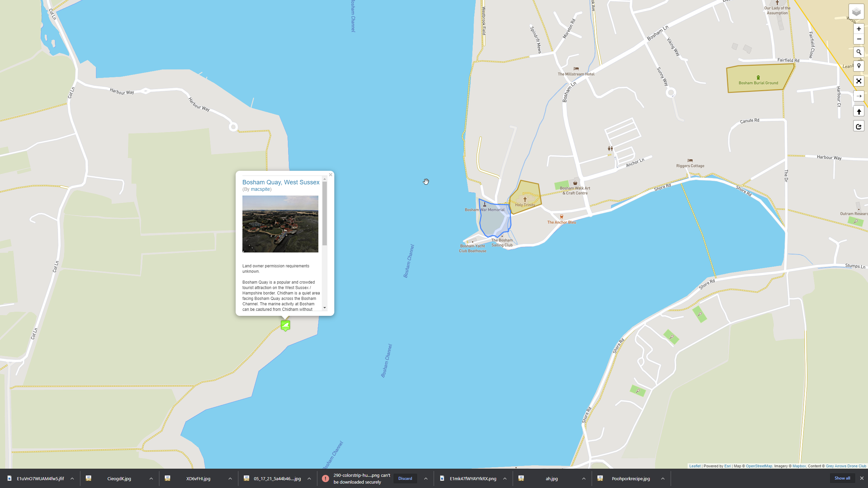Close the Bosham Quay popup
This screenshot has height=488, width=868.
[x=331, y=175]
